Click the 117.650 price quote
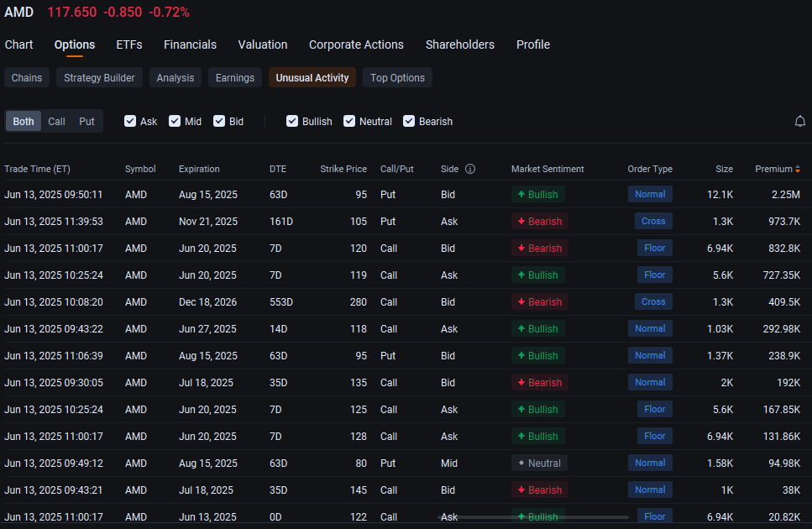The width and height of the screenshot is (812, 529). tap(72, 12)
